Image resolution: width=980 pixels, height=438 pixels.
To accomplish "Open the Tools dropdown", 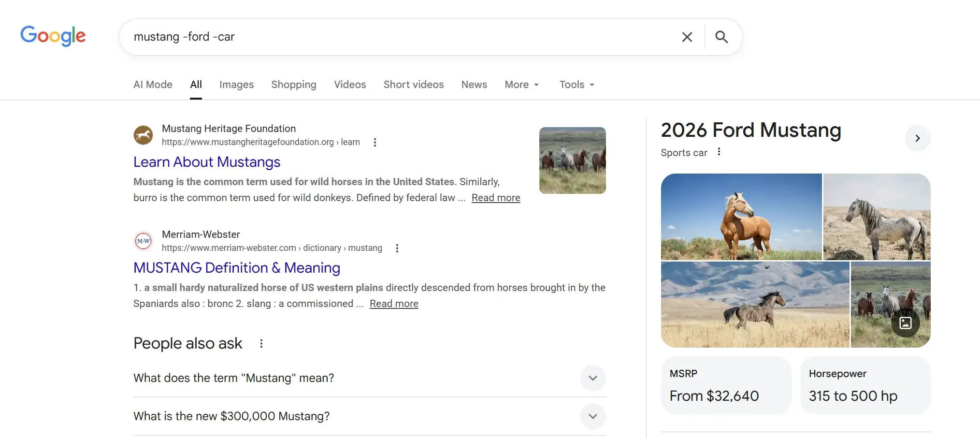I will [576, 85].
